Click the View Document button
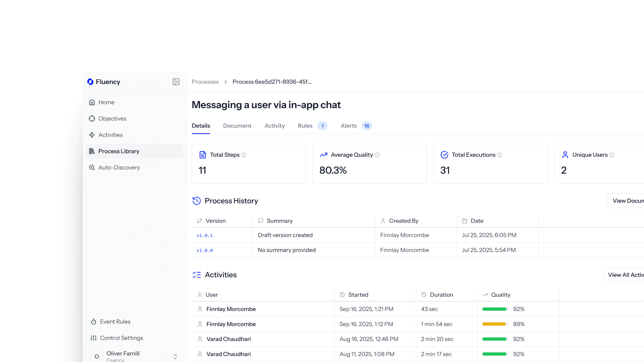 [x=628, y=201]
